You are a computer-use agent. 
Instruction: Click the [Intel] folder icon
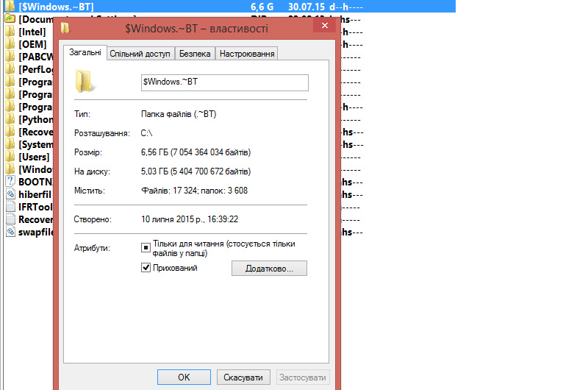10,32
